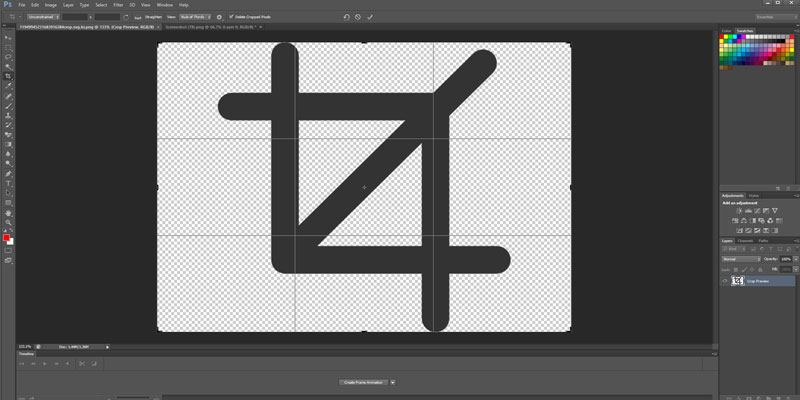Image resolution: width=800 pixels, height=400 pixels.
Task: Select the Pen tool
Action: tap(8, 174)
